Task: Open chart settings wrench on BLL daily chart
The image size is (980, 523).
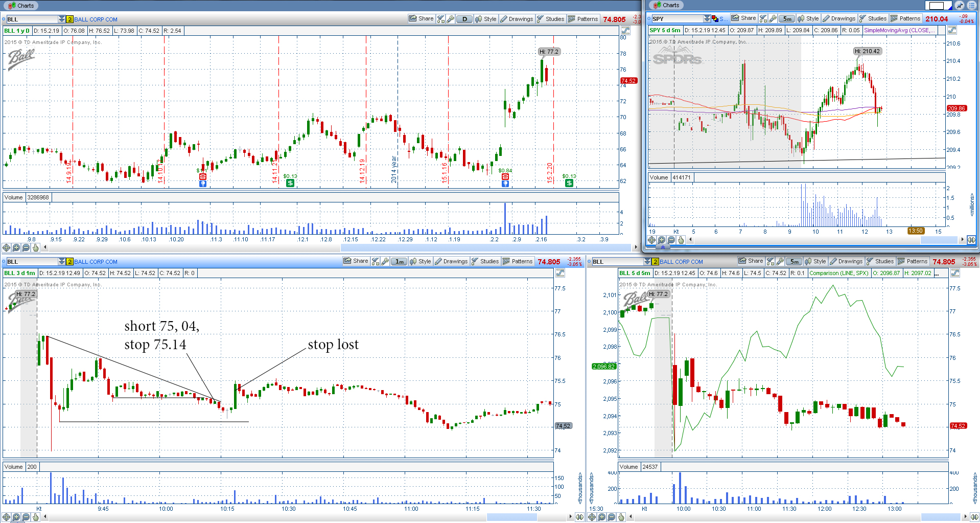Action: (450, 19)
